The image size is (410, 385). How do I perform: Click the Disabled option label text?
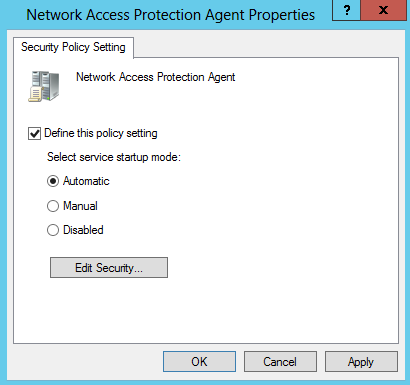pos(83,230)
